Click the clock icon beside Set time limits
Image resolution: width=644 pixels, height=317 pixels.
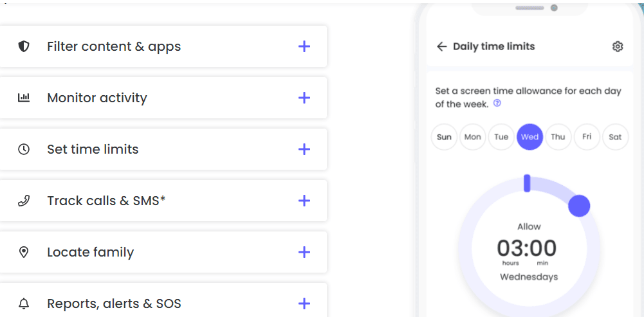[x=24, y=149]
